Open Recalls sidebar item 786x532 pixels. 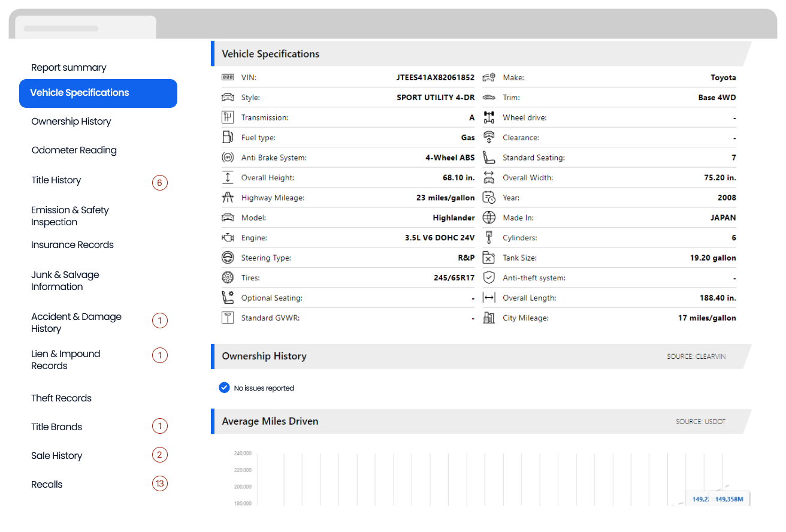click(47, 485)
